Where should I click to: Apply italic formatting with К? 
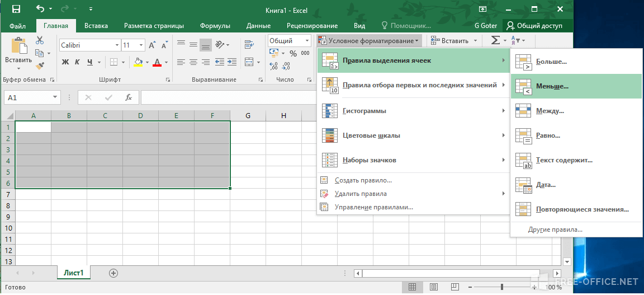77,62
